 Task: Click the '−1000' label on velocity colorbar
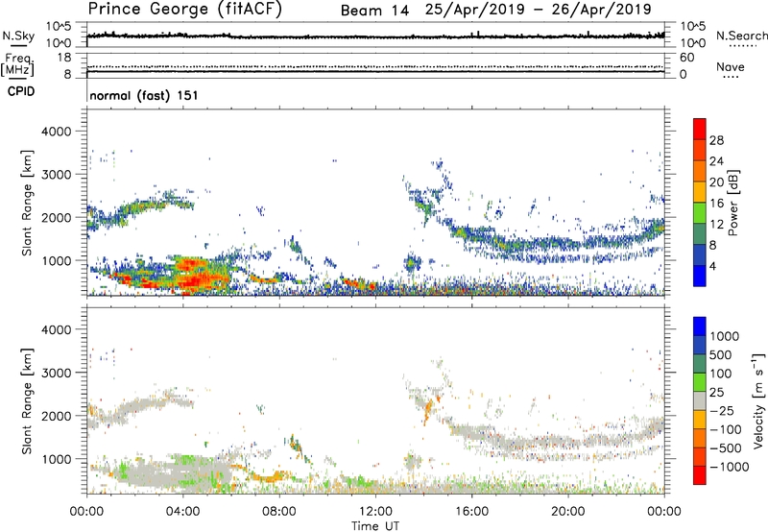point(730,467)
